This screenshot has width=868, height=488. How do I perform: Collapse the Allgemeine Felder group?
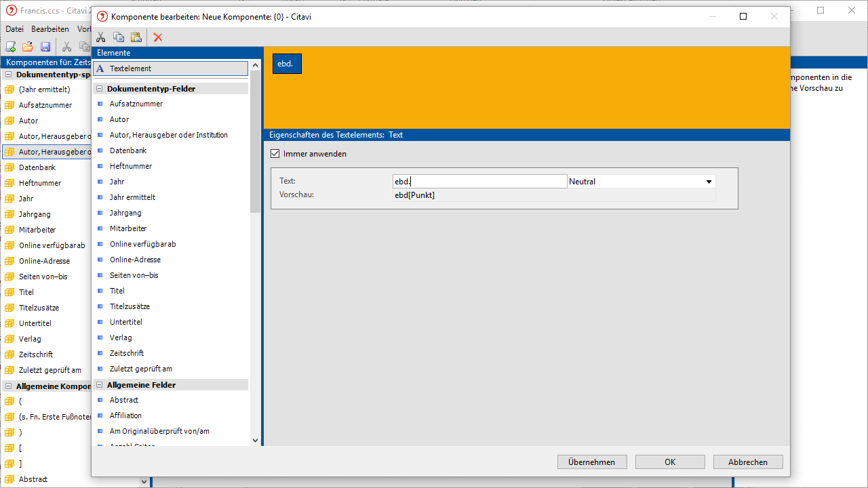pos(99,385)
